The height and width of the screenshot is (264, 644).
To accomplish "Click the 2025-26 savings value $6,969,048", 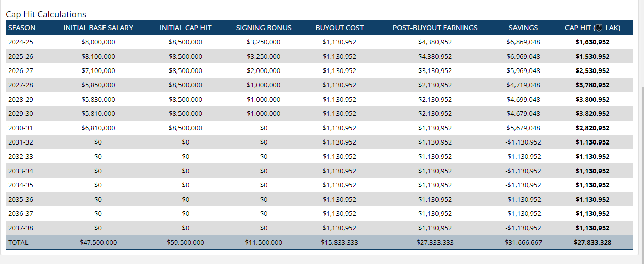I will [x=523, y=56].
